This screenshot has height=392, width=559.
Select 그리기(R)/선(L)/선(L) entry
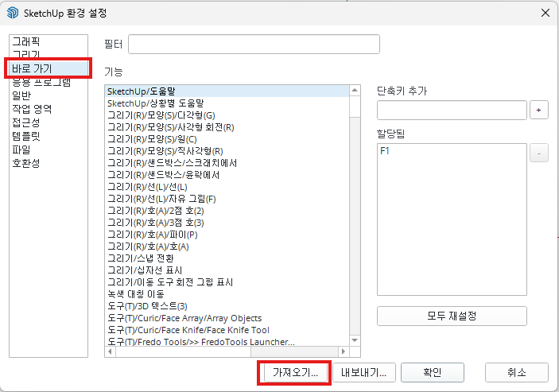coord(227,187)
